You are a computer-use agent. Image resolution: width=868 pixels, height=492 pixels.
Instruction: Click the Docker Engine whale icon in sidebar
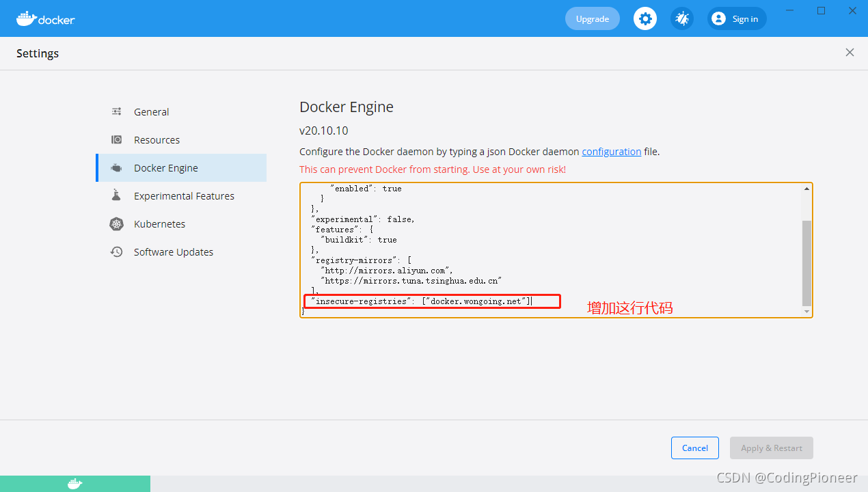(117, 168)
